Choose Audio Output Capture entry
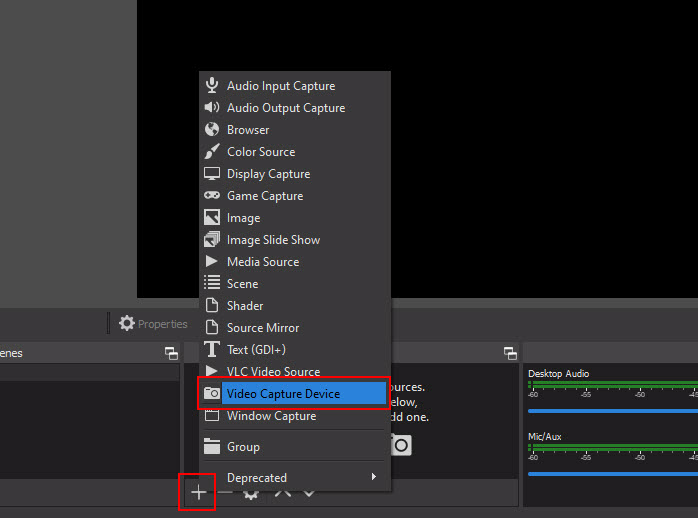698x518 pixels. tap(294, 108)
